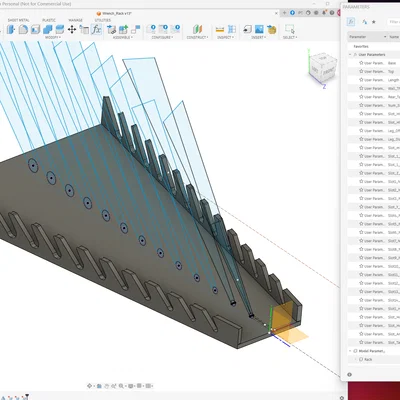Switch to the MANAGE tab
The image size is (400, 400).
(75, 20)
